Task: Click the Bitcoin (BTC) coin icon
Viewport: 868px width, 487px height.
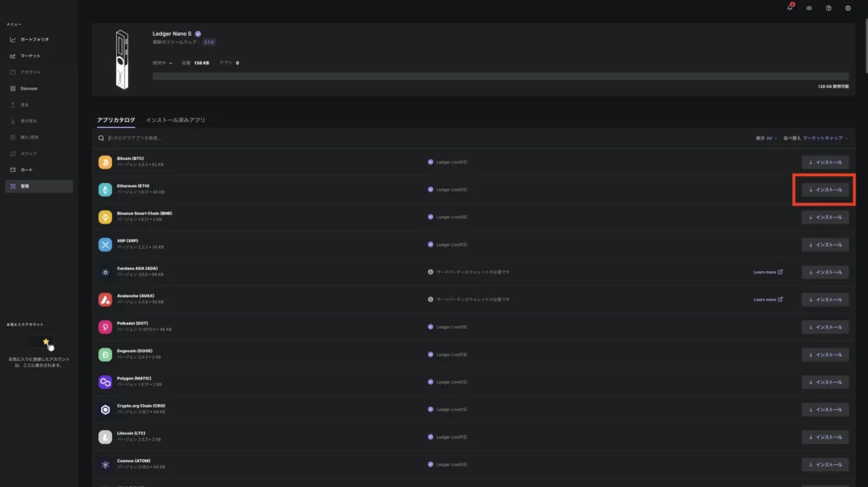Action: 105,162
